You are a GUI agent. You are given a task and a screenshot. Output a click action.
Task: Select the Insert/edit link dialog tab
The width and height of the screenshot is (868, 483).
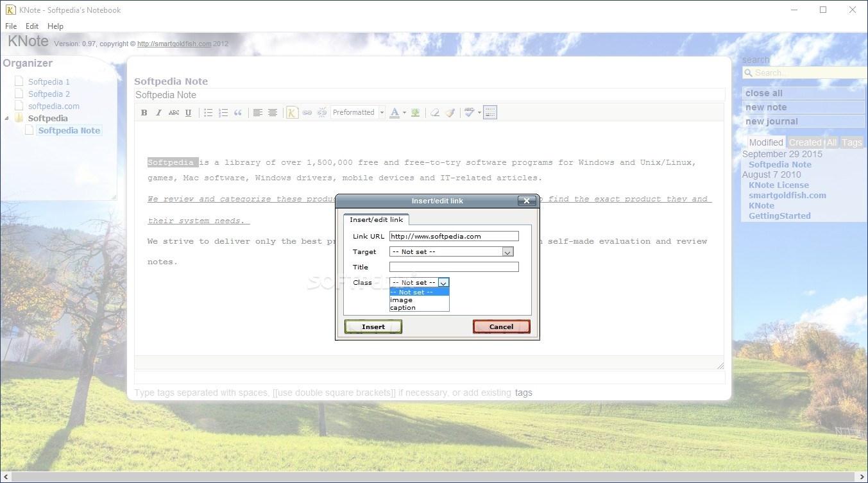pyautogui.click(x=376, y=219)
